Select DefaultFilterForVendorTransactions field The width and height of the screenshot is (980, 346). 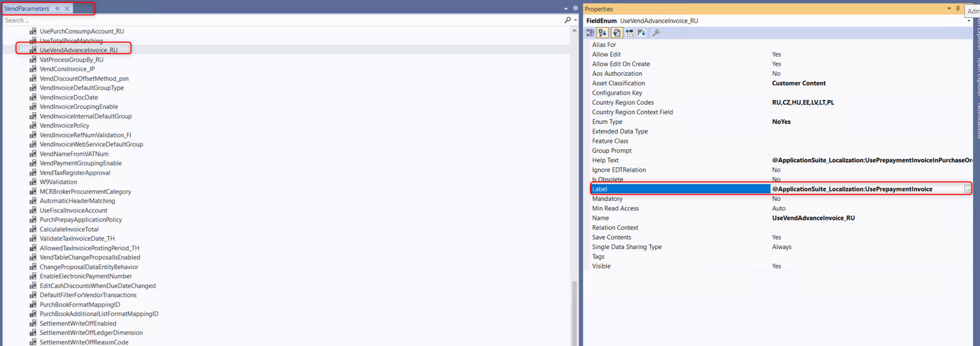point(88,295)
